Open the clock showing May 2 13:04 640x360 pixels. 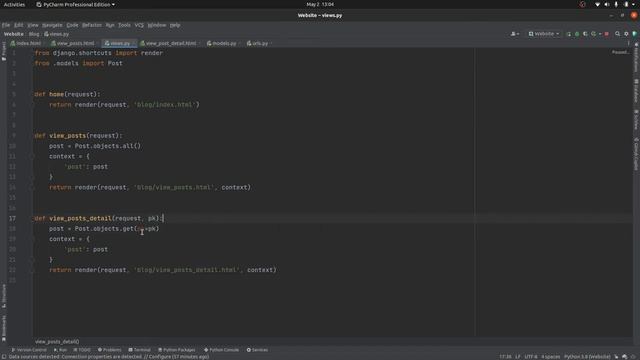(x=320, y=4)
